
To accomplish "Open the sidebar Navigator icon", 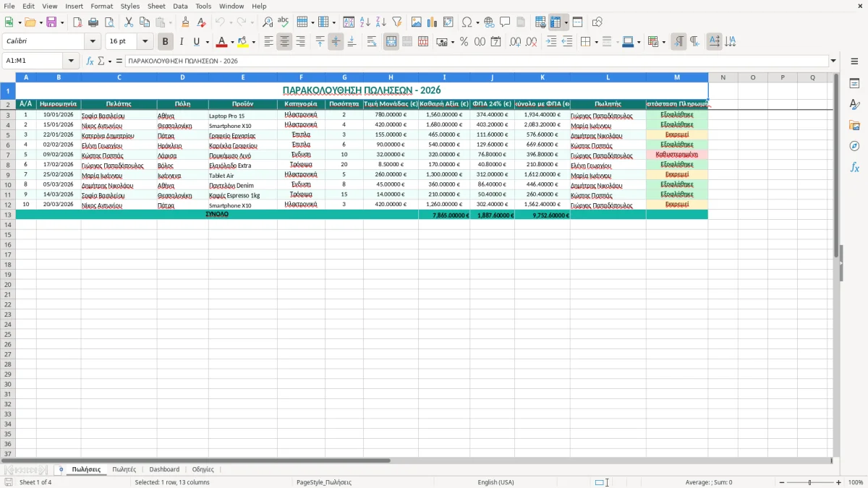I will (854, 146).
